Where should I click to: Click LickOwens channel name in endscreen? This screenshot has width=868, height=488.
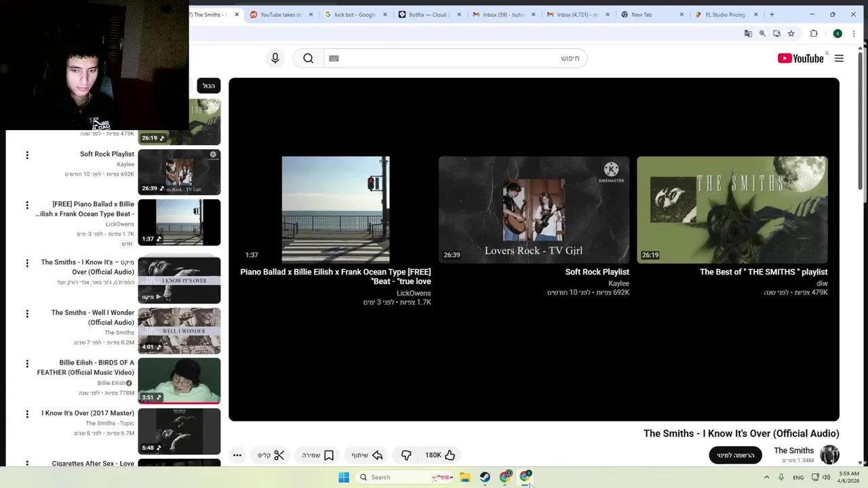tap(414, 293)
